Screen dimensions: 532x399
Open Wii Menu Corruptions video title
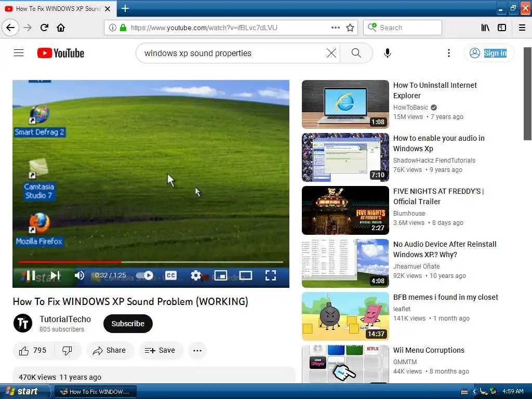429,350
